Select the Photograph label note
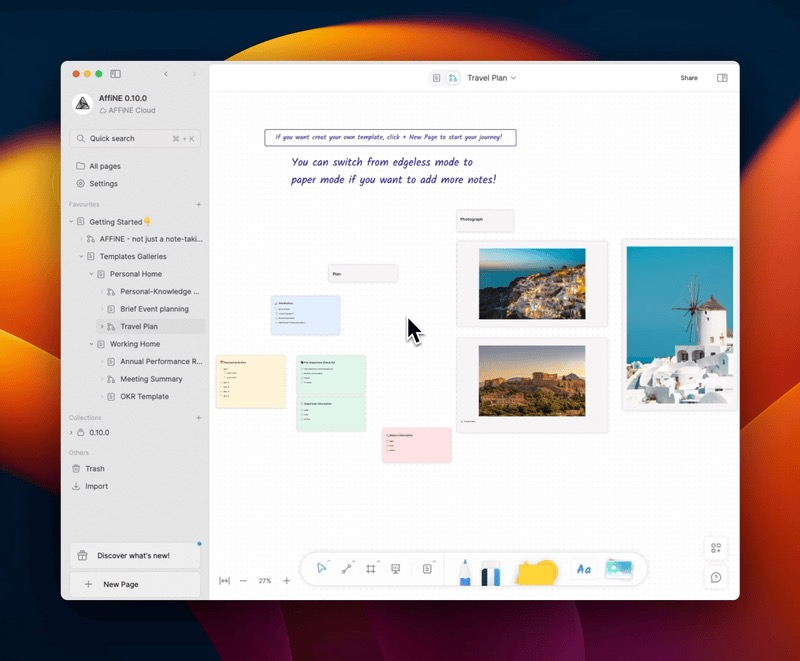The image size is (800, 661). 485,220
